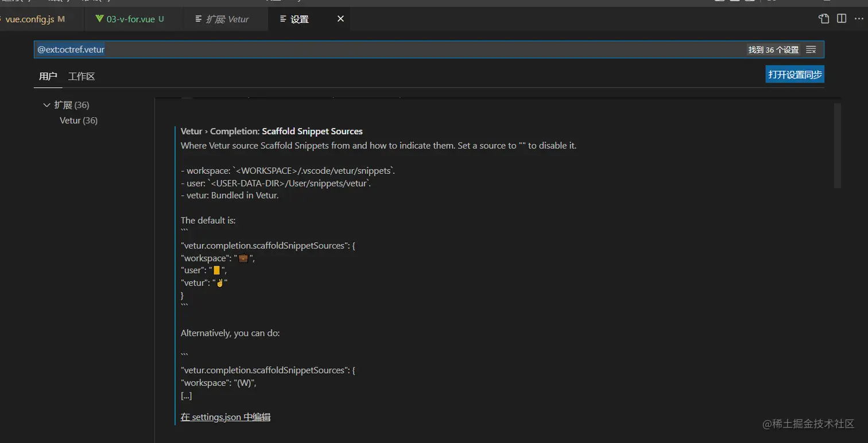Viewport: 868px width, 443px height.
Task: Split the editor to the right
Action: coord(842,19)
